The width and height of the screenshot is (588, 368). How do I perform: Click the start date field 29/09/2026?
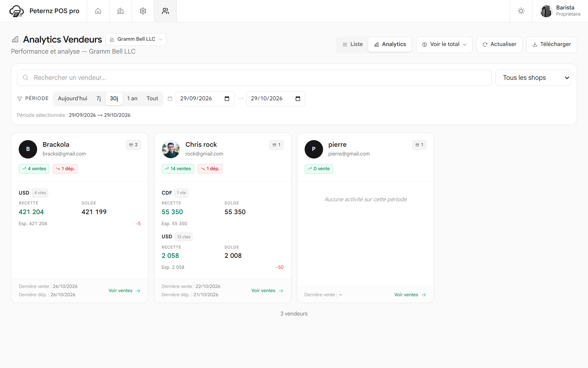click(x=205, y=99)
